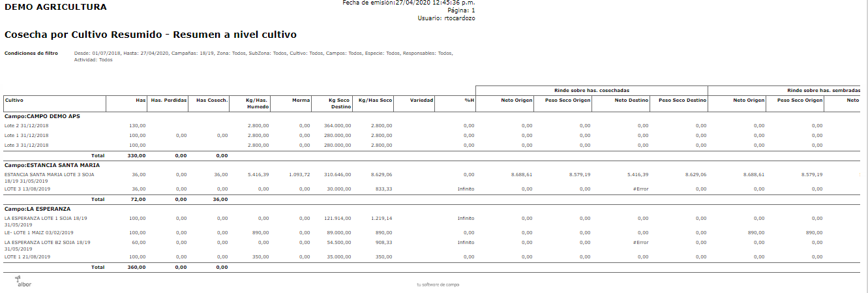Click the 1.093,72 Merma value
This screenshot has height=293, width=868.
pyautogui.click(x=299, y=175)
